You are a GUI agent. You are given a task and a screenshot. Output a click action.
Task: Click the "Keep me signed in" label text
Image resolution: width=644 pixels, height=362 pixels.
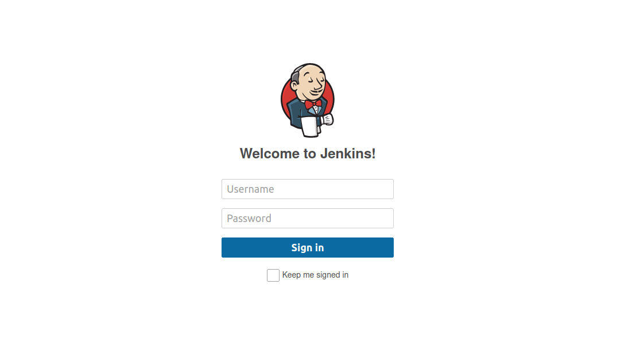pyautogui.click(x=315, y=275)
